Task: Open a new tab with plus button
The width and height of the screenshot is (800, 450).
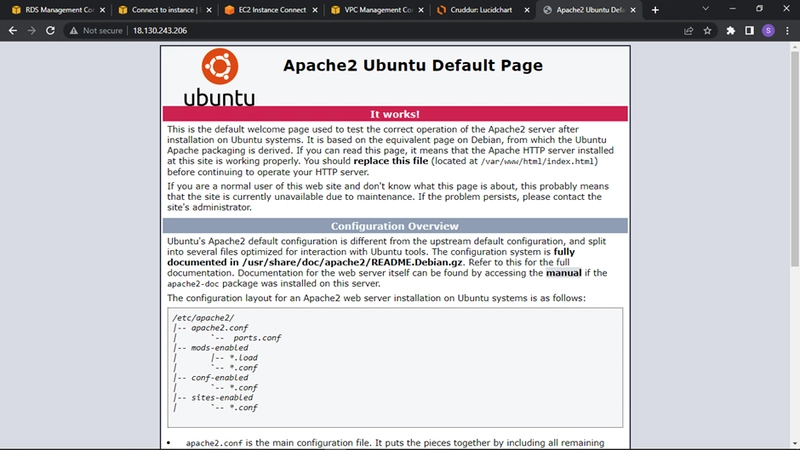Action: [x=655, y=10]
